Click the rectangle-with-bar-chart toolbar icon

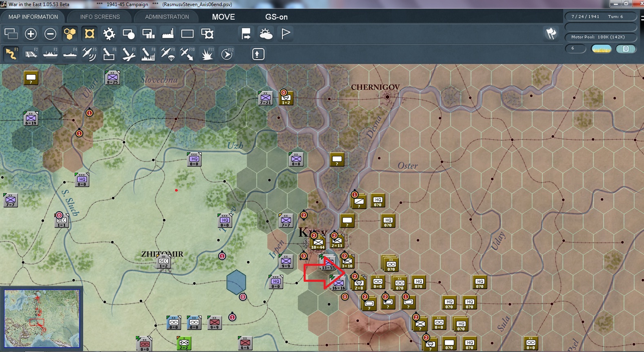pos(148,33)
